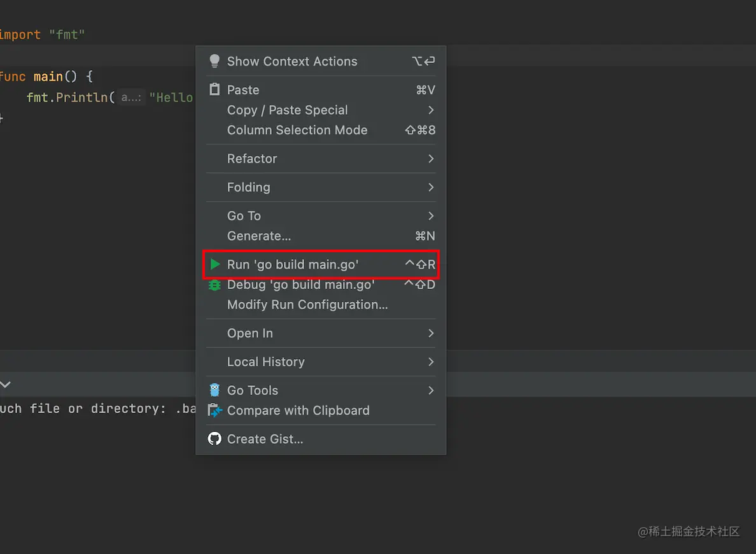Choose Generate... from the context menu

tap(259, 236)
